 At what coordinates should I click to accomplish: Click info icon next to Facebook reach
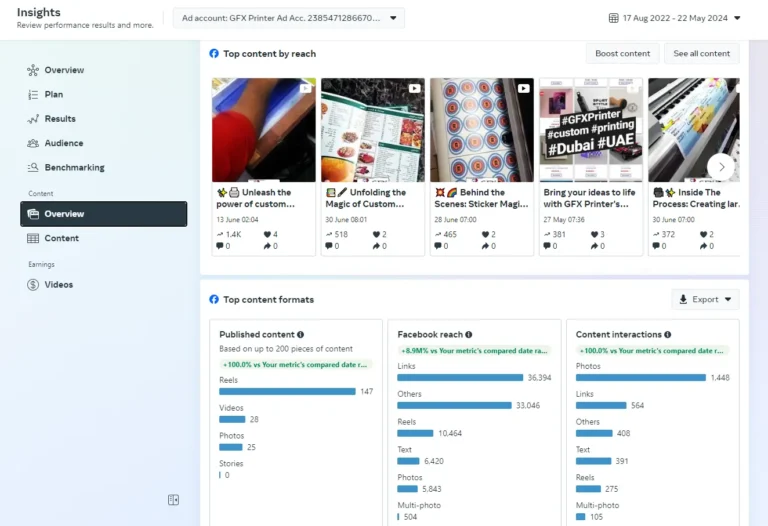(x=469, y=335)
